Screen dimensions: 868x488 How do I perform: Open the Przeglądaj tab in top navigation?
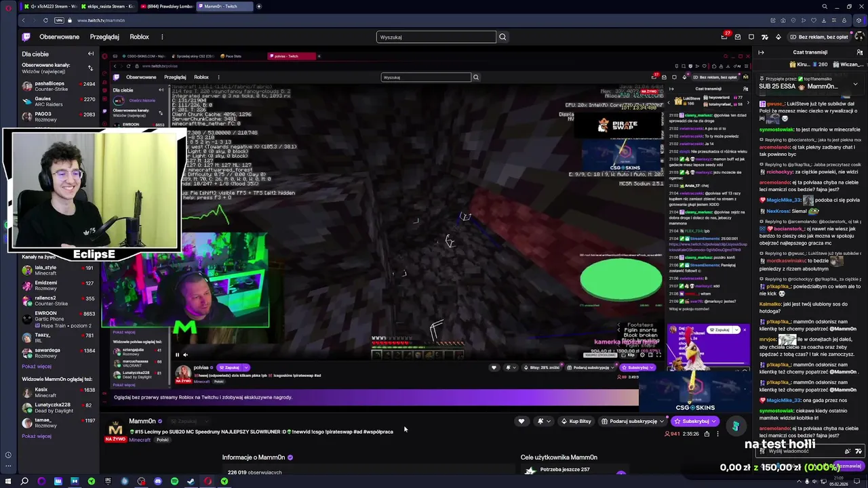(x=104, y=37)
